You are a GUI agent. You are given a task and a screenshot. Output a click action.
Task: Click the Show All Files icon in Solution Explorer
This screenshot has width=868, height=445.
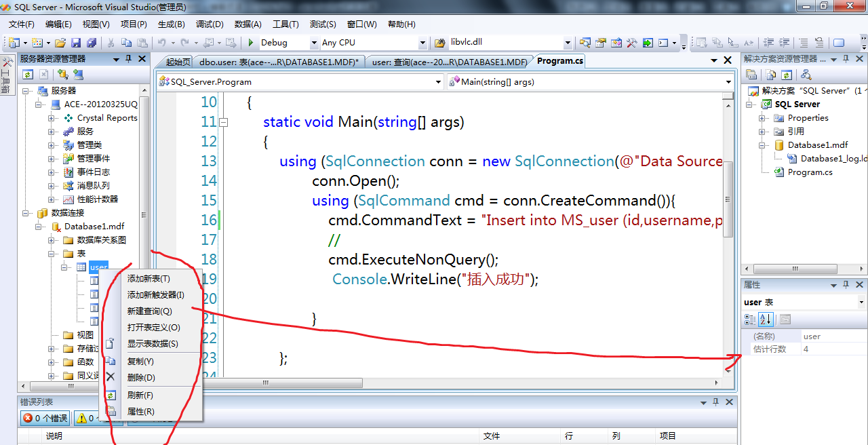coord(771,75)
